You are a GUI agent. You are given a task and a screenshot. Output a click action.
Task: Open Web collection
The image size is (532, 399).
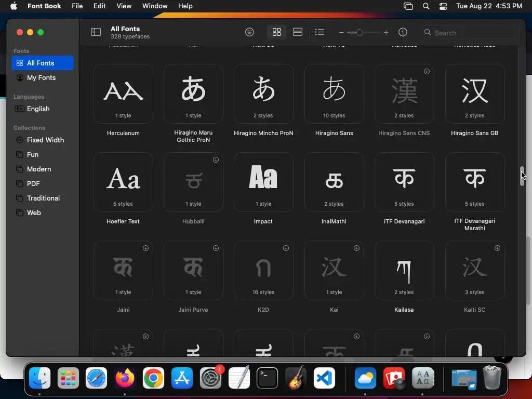coord(43,213)
